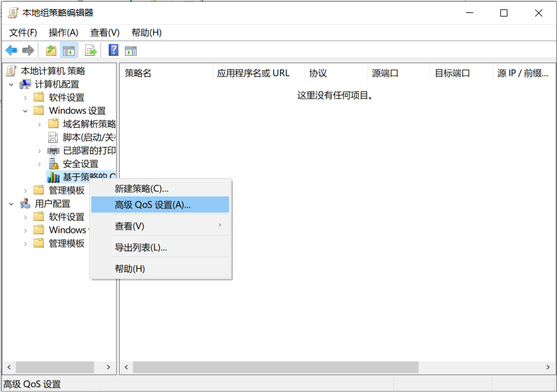Click tree pane horizontal scrollbar right arrow
The width and height of the screenshot is (557, 392).
109,367
